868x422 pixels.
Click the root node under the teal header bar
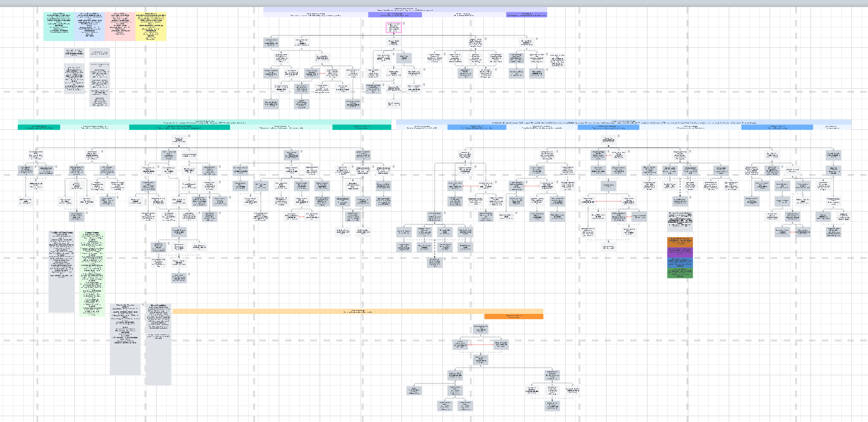click(180, 140)
